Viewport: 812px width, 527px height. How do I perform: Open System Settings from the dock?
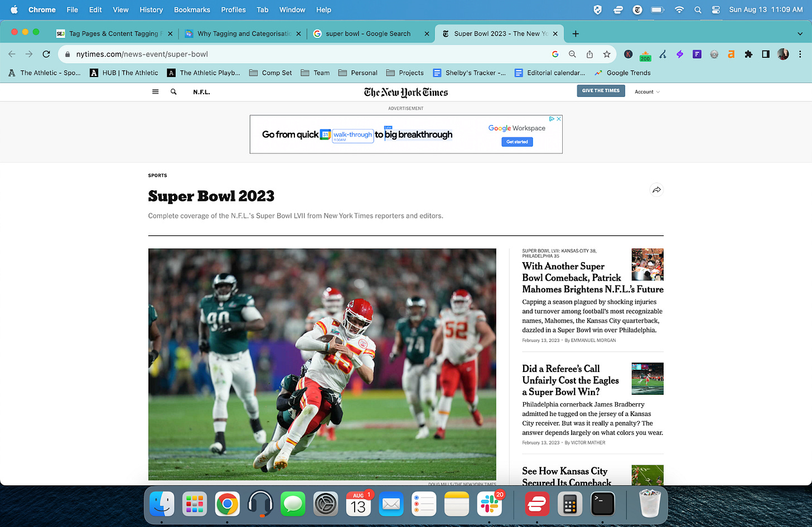tap(326, 504)
